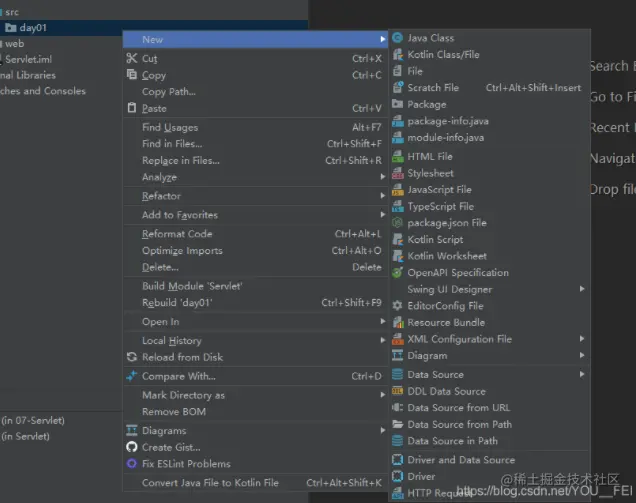Click the Copy icon in context menu
636x503 pixels.
point(131,75)
